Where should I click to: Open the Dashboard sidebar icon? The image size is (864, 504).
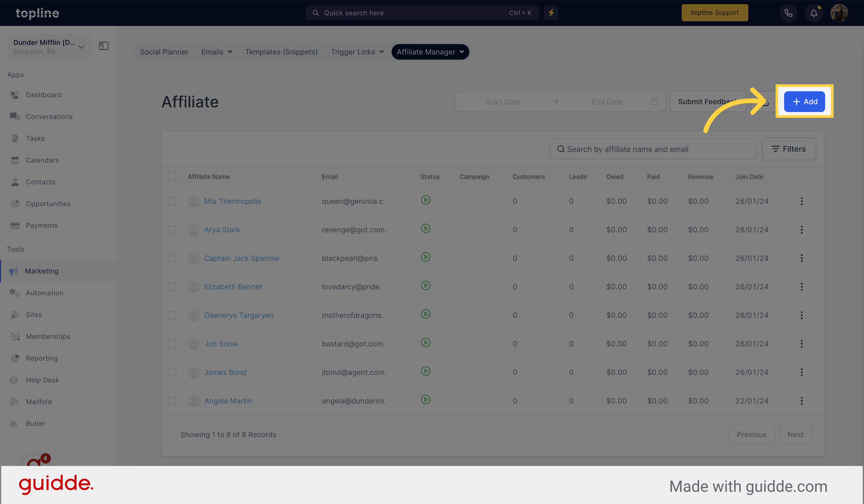click(15, 95)
